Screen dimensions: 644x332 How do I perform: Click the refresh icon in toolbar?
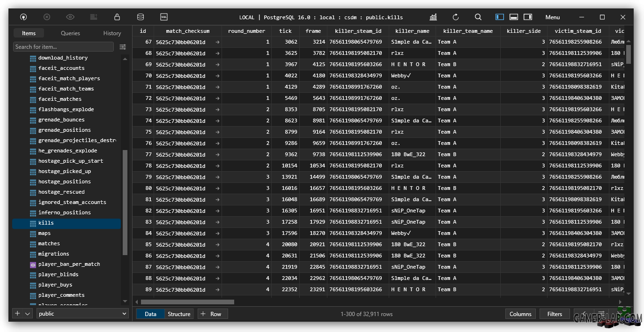[456, 17]
